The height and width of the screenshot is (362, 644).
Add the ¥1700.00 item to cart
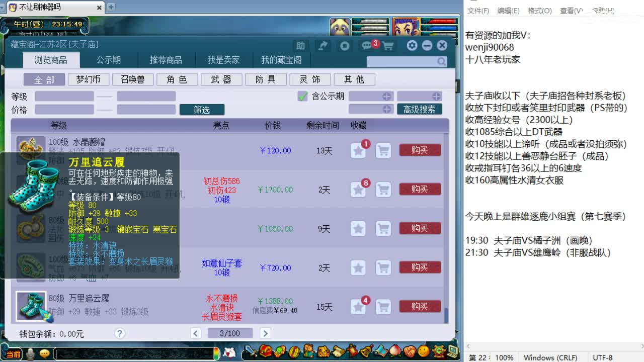[x=383, y=189]
